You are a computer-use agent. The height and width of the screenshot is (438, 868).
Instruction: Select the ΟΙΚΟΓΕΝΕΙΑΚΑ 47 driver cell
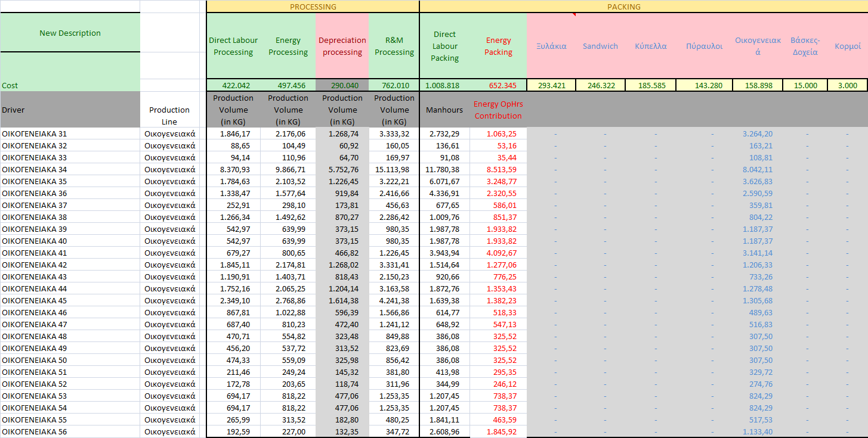coord(70,324)
